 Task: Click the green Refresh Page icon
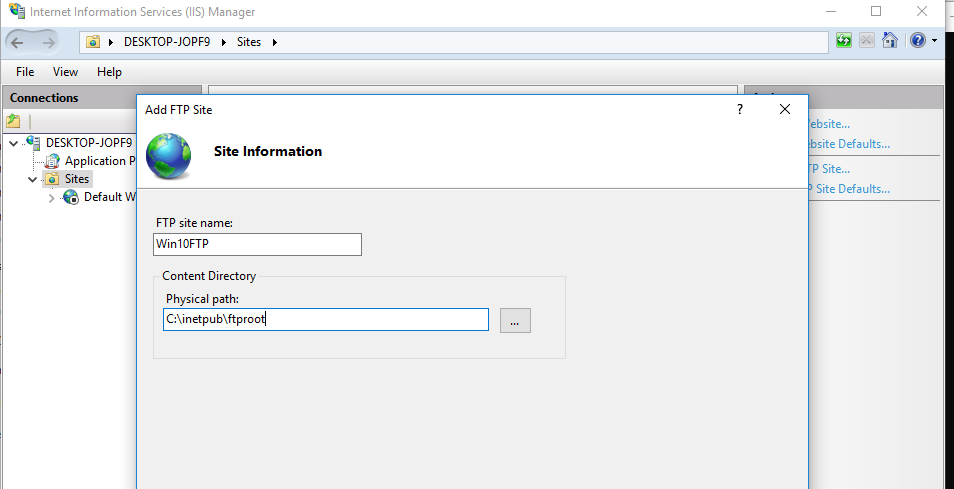point(845,41)
